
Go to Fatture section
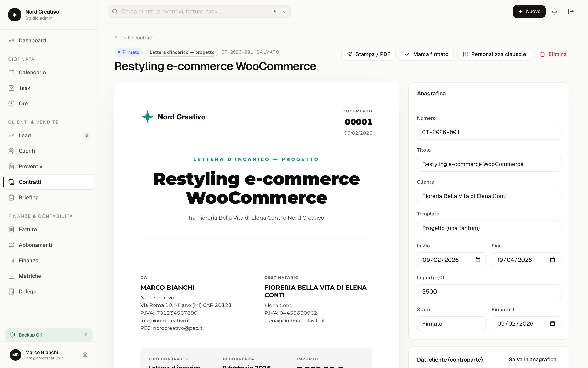[49, 229]
